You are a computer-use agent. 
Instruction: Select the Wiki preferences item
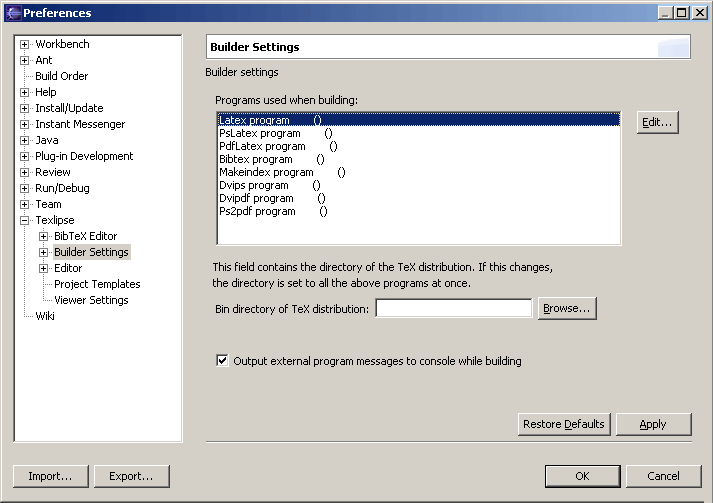click(x=45, y=316)
